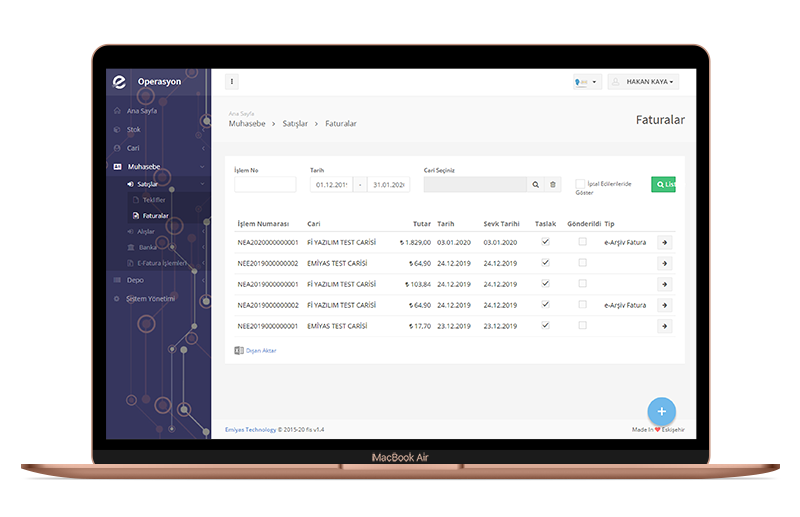Click the search icon beside Cari Seçiniz
Image resolution: width=800 pixels, height=517 pixels.
pyautogui.click(x=535, y=185)
